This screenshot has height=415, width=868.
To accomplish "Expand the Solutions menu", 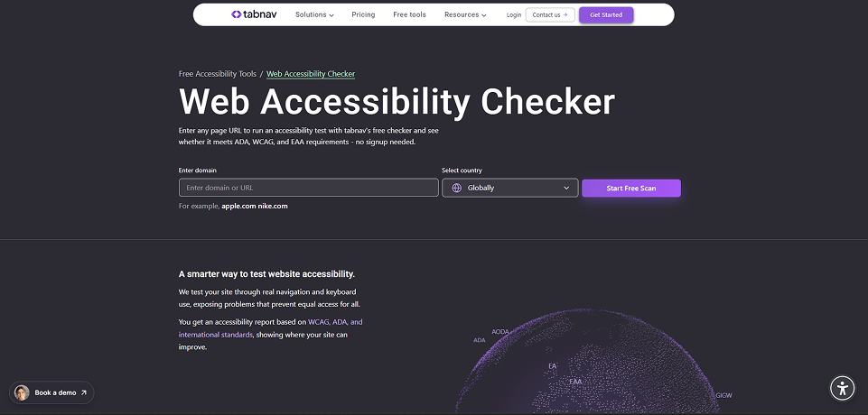I will 314,15.
